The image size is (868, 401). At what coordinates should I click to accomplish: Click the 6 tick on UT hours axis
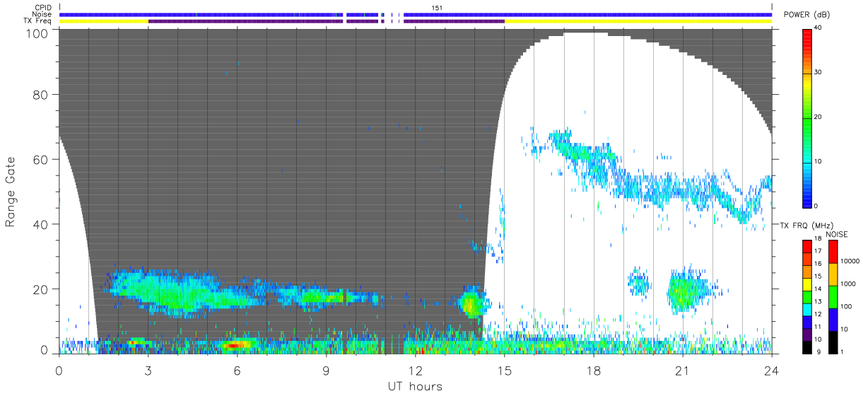click(x=237, y=371)
